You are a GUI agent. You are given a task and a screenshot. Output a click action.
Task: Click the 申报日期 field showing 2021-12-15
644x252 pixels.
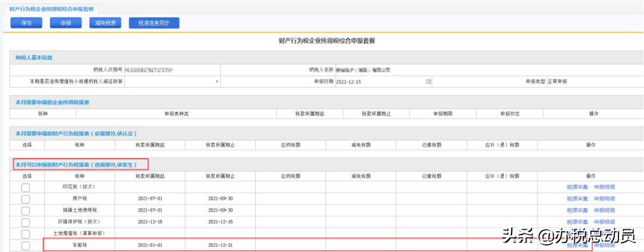coord(383,81)
